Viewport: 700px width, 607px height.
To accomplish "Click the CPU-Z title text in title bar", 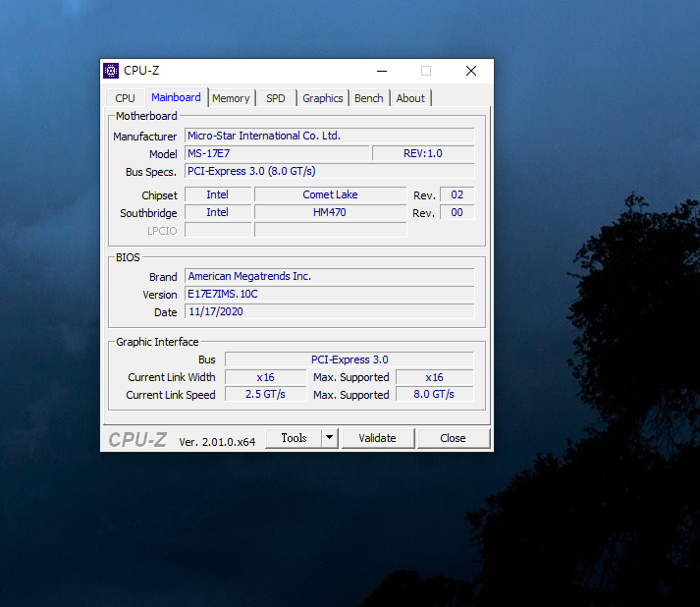I will tap(141, 71).
